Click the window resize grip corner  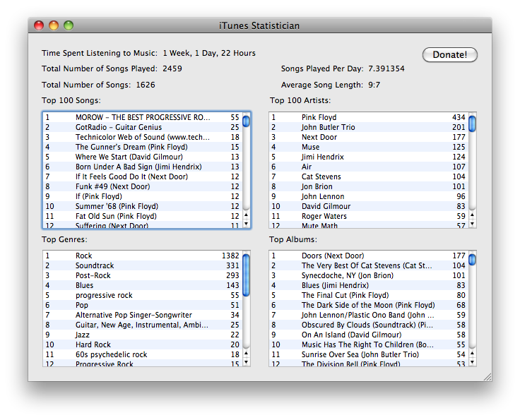(487, 377)
